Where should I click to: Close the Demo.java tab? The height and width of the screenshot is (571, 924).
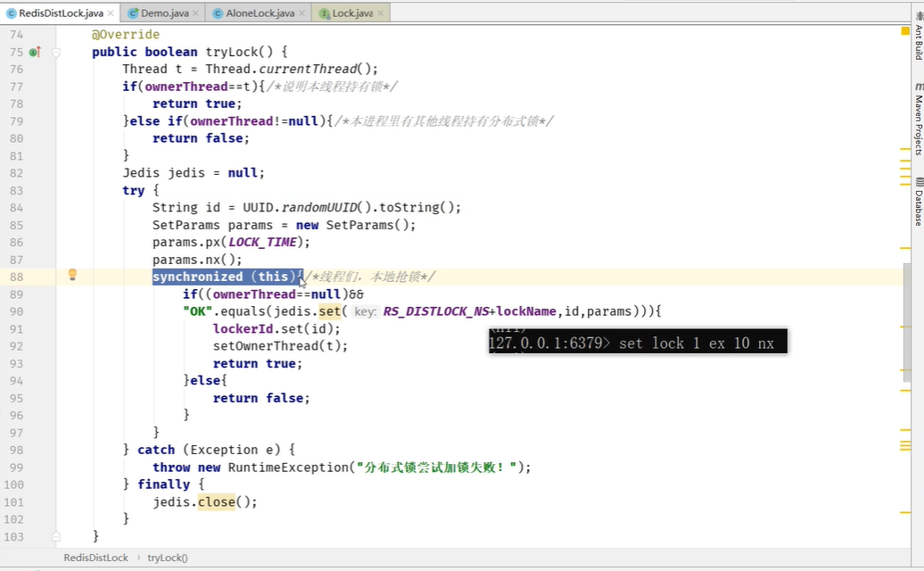click(x=195, y=13)
